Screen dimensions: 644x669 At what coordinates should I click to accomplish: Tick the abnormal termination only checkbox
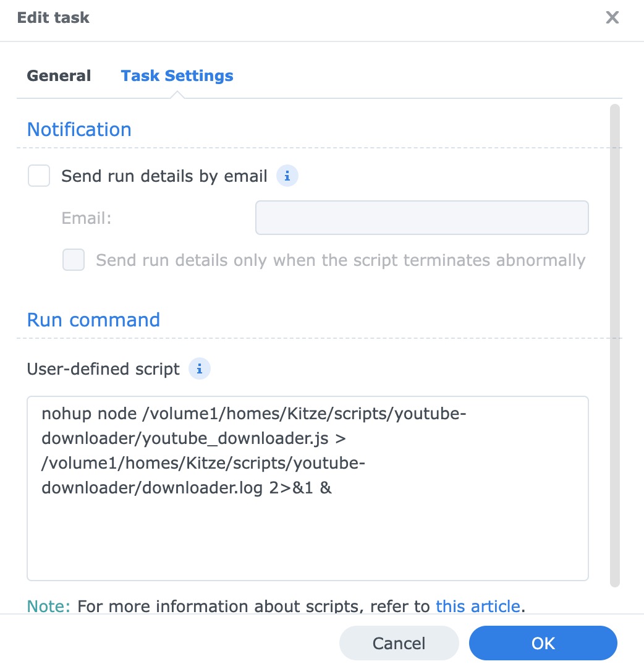(74, 260)
